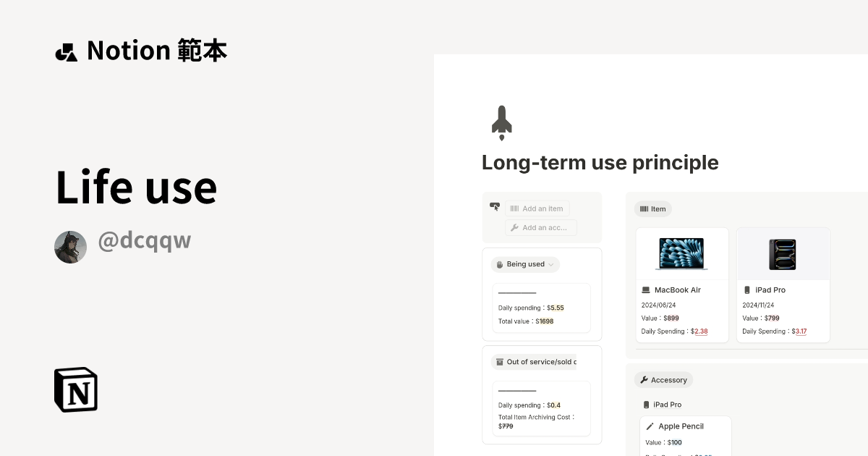Select the archive icon on Out of service/sold
This screenshot has width=868, height=456.
click(x=499, y=362)
